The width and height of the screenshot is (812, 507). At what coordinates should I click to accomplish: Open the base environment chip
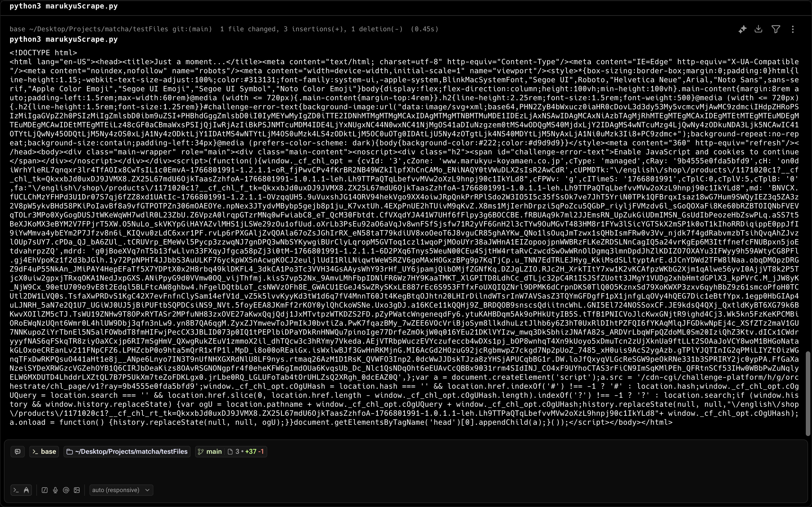pyautogui.click(x=44, y=452)
